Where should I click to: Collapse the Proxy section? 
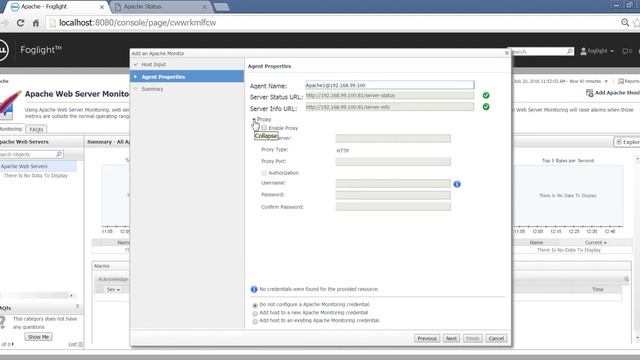tap(254, 119)
